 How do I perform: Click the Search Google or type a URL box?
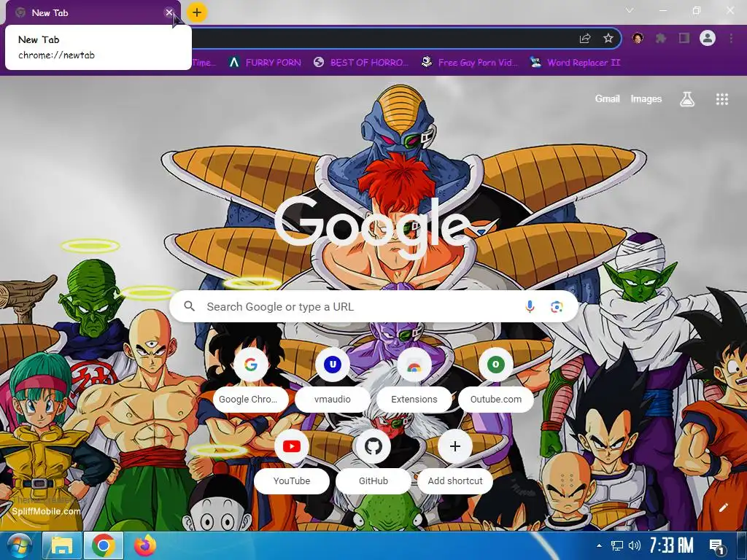pos(374,307)
